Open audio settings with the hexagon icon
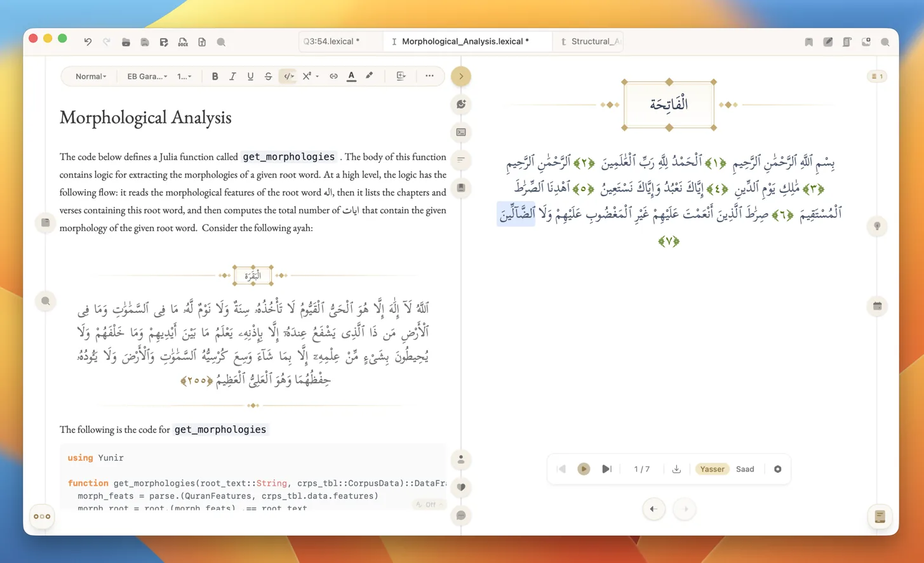 click(777, 469)
